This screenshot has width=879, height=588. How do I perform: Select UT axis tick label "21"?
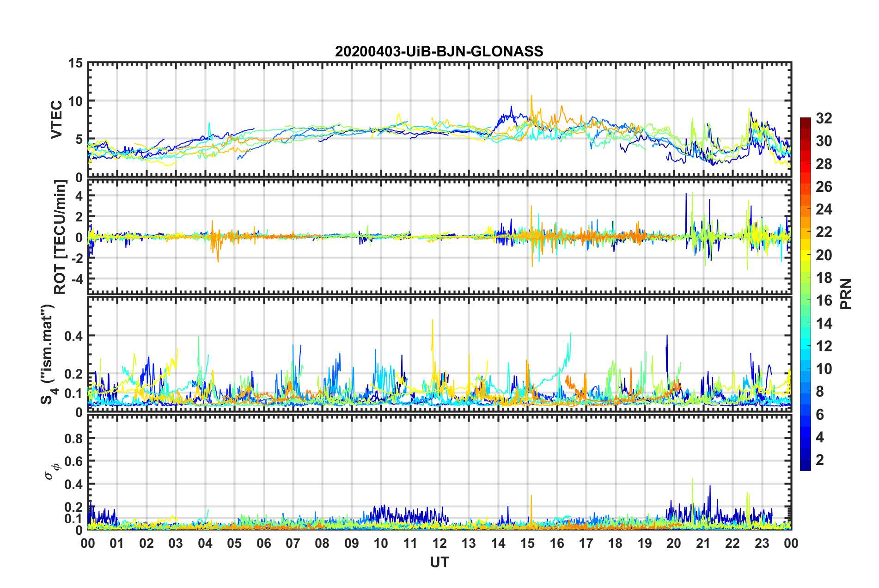point(703,543)
